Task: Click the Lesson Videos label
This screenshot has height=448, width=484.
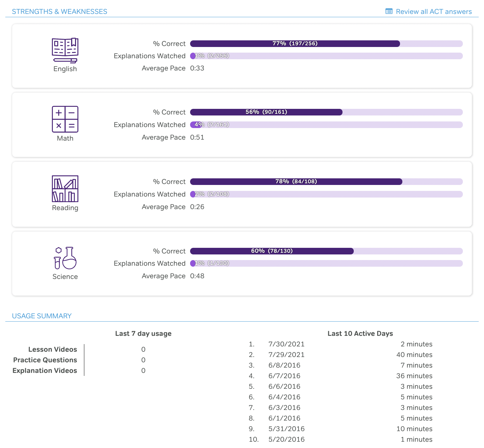Action: 52,349
